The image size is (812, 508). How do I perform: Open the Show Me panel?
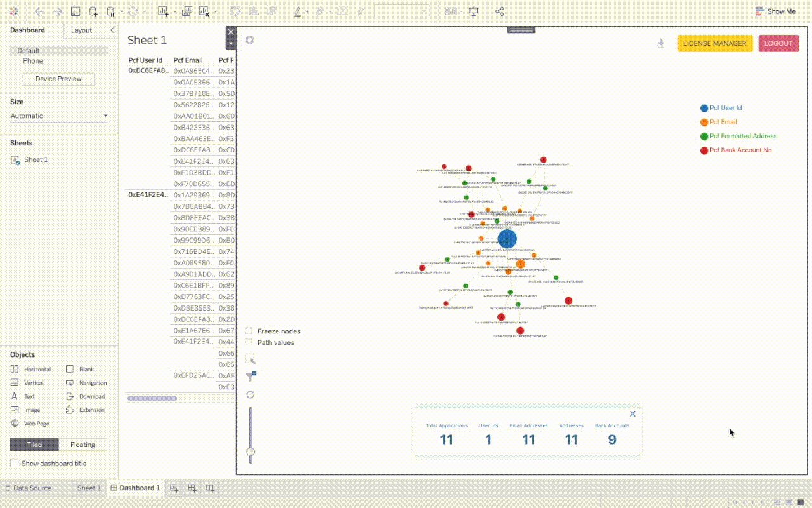tap(775, 11)
